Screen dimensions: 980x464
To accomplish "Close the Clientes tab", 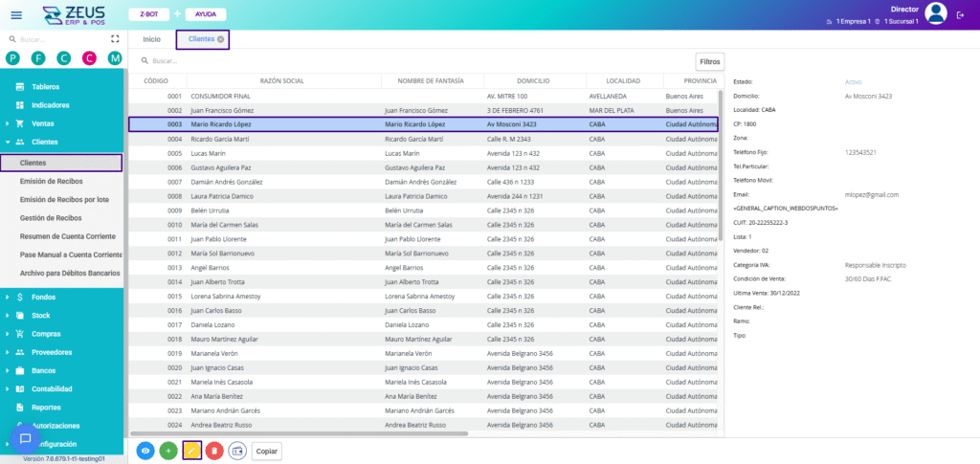I will [x=221, y=39].
